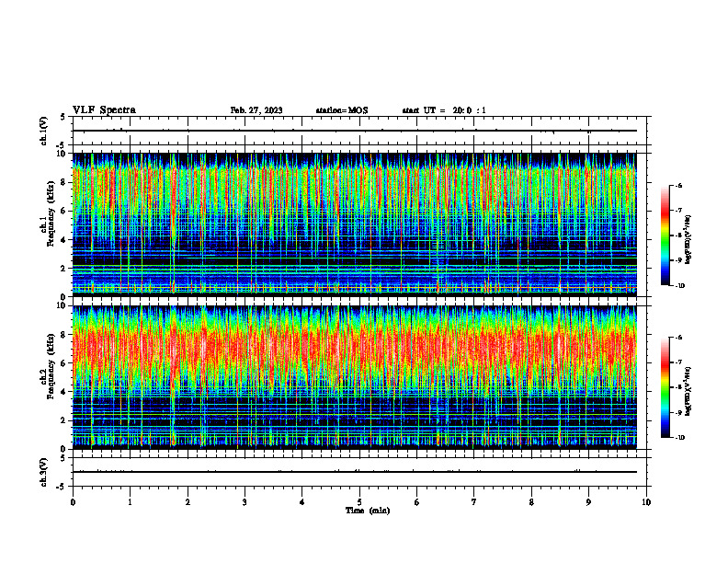The height and width of the screenshot is (563, 728).
Task: Click time axis tick label "9"
Action: click(x=588, y=502)
